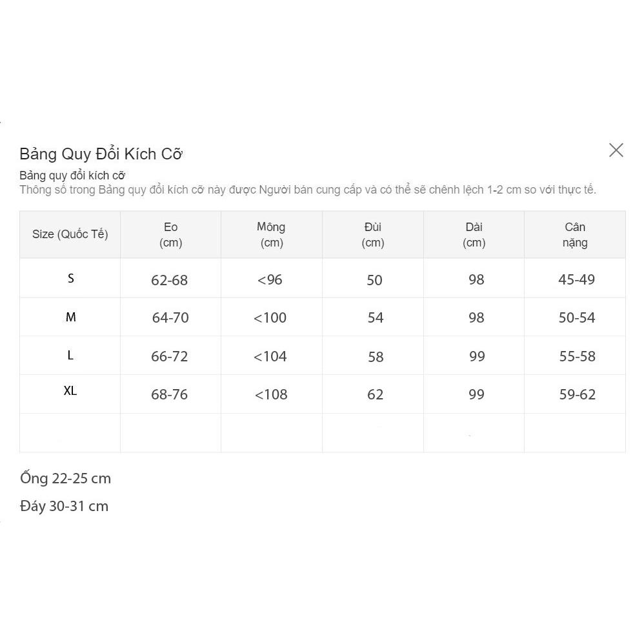Select the Size (Quốc Tế) column header
The width and height of the screenshot is (644, 644).
pos(70,234)
